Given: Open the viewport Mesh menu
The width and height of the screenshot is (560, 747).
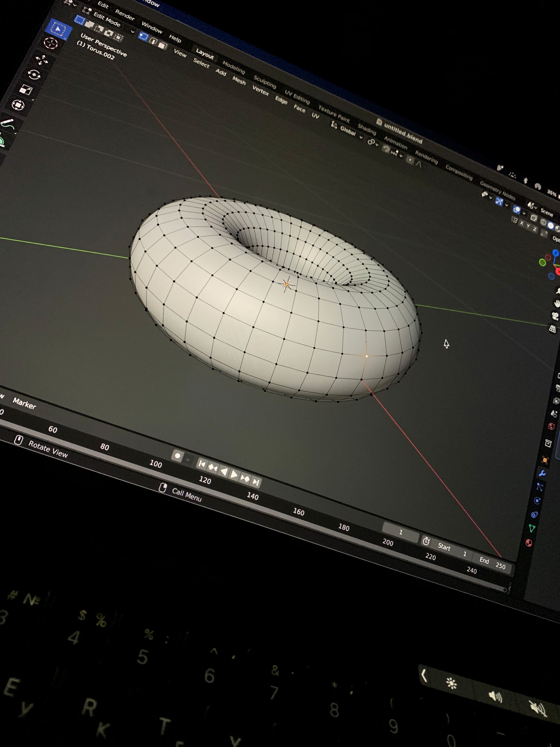Looking at the screenshot, I should (x=239, y=80).
